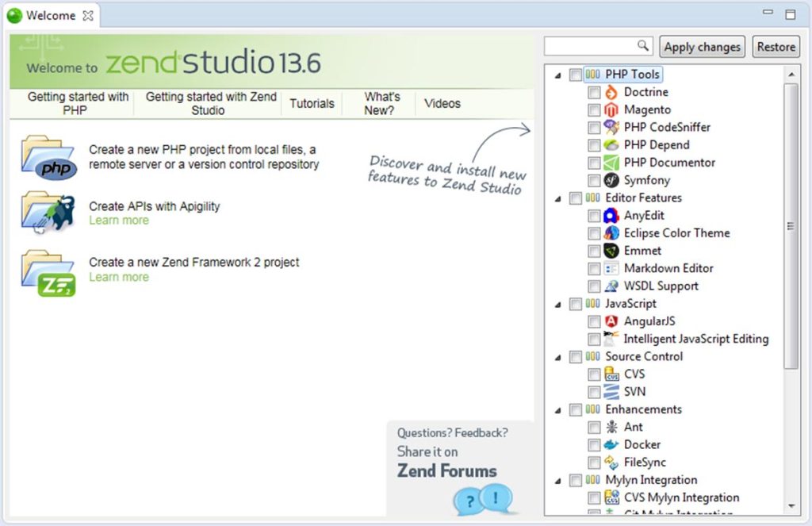The image size is (812, 526).
Task: Collapse the PHP Tools category
Action: [x=558, y=74]
